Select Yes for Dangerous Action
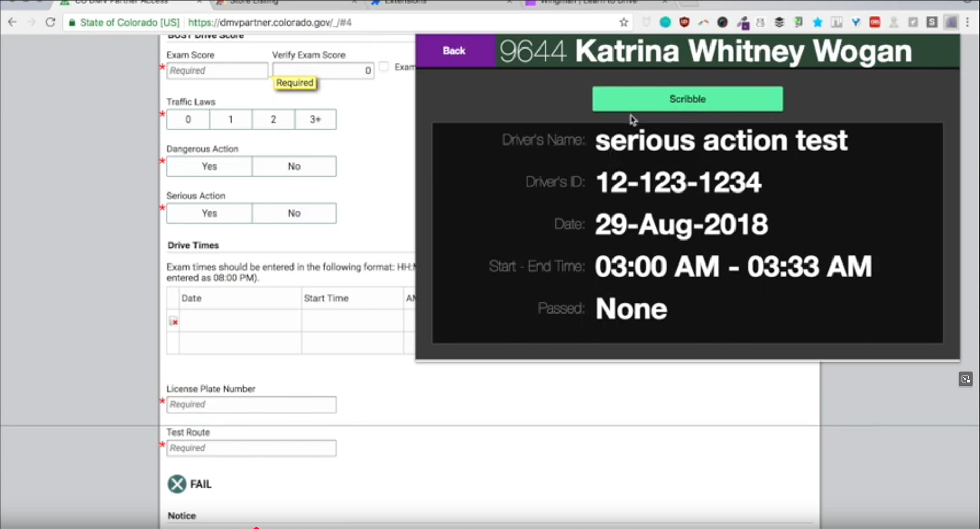980x529 pixels. coord(209,166)
